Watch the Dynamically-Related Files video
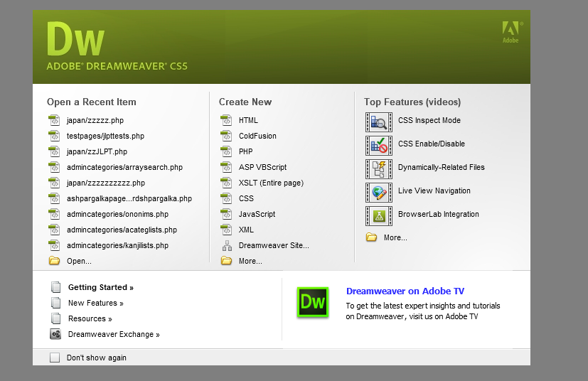588x381 pixels. click(x=442, y=167)
